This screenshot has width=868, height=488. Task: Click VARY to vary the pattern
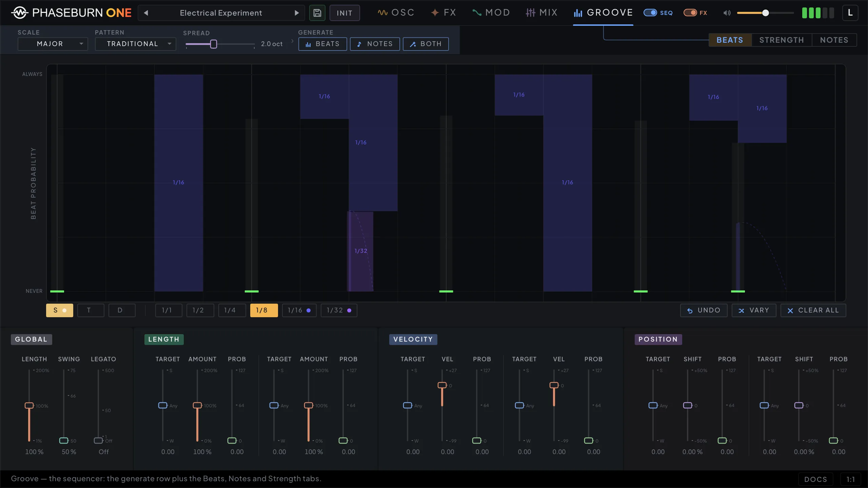point(754,310)
